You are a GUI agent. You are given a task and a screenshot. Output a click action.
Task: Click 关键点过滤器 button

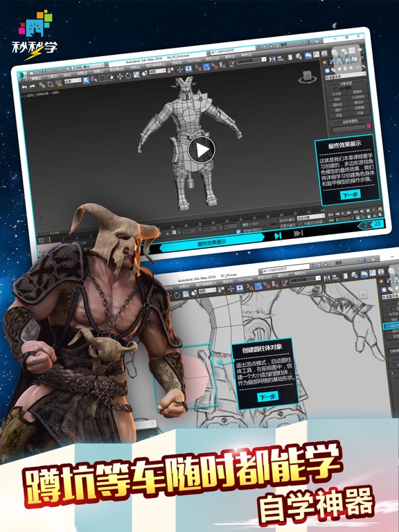tap(313, 223)
